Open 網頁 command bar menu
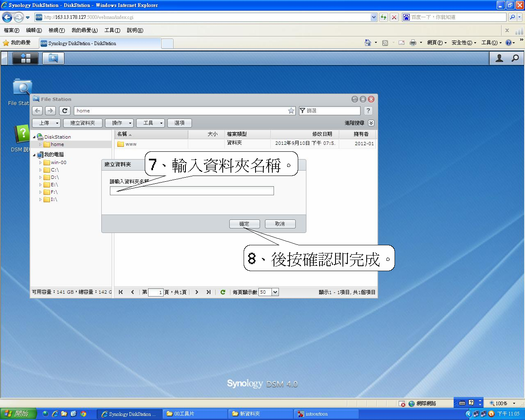The height and width of the screenshot is (420, 525). pyautogui.click(x=436, y=43)
